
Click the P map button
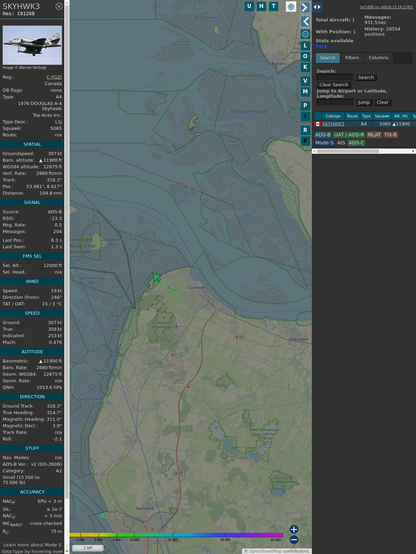click(305, 105)
